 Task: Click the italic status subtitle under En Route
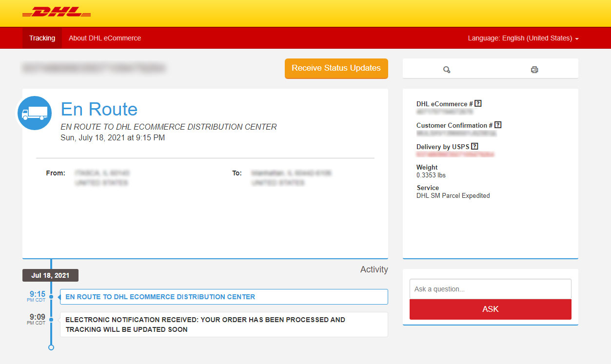169,127
